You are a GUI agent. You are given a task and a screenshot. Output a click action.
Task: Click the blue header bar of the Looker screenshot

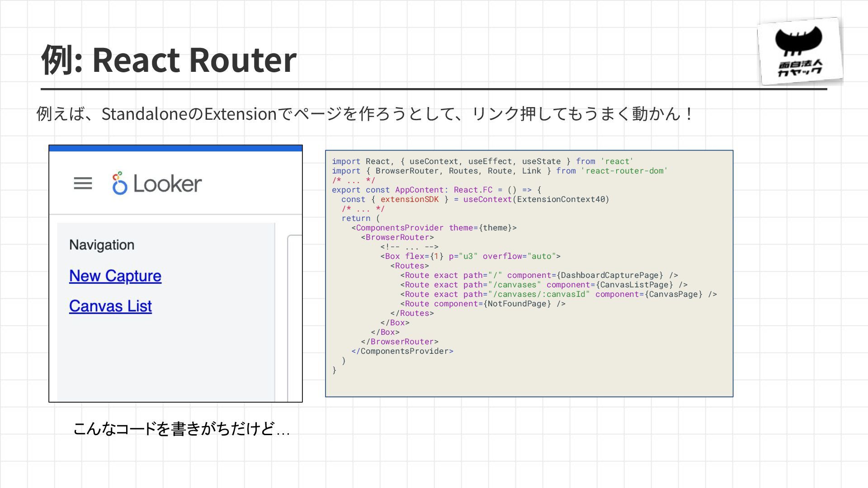175,148
